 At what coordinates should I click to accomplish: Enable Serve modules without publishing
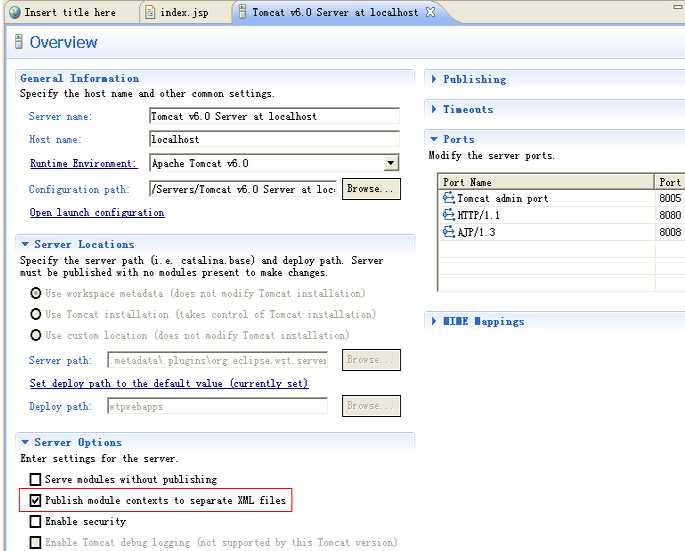pyautogui.click(x=35, y=479)
